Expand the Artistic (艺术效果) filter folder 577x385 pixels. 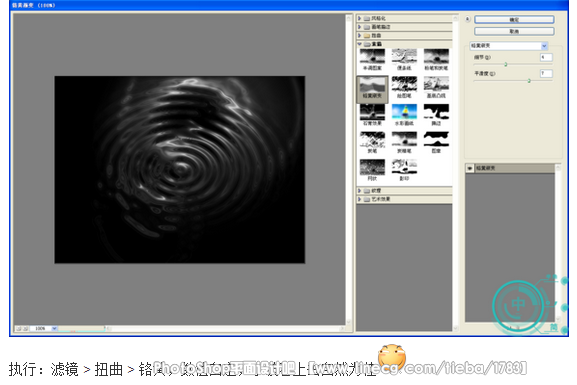[360, 199]
